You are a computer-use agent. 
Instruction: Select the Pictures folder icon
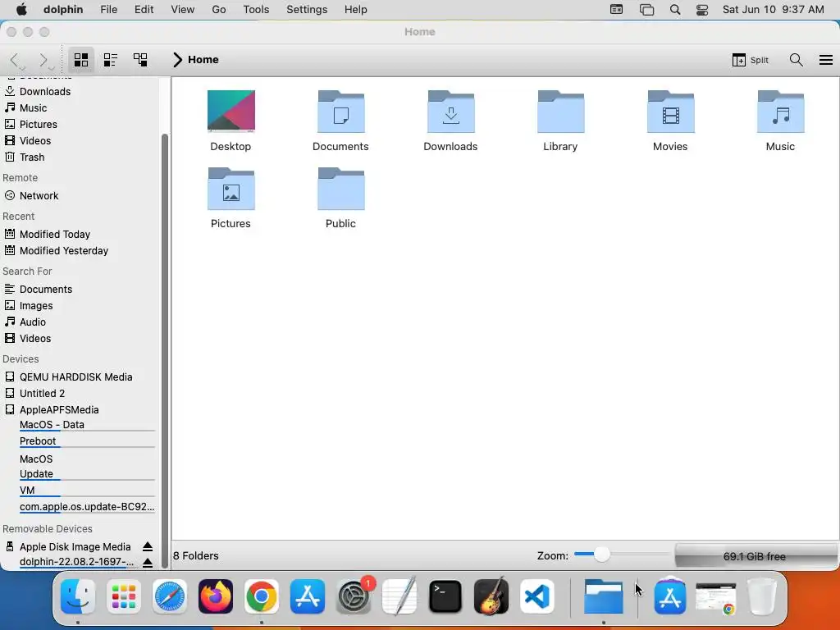click(231, 188)
